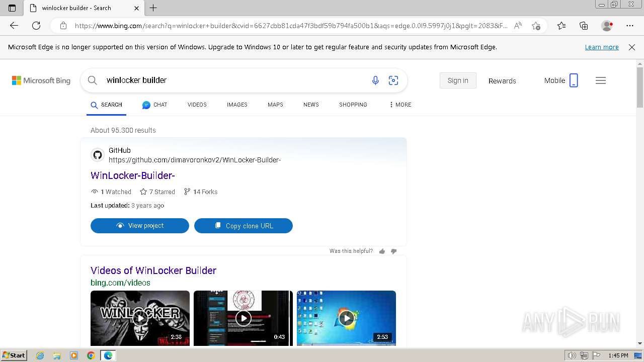Image resolution: width=644 pixels, height=362 pixels.
Task: Open Edge Settings and more menu
Action: [630, 26]
